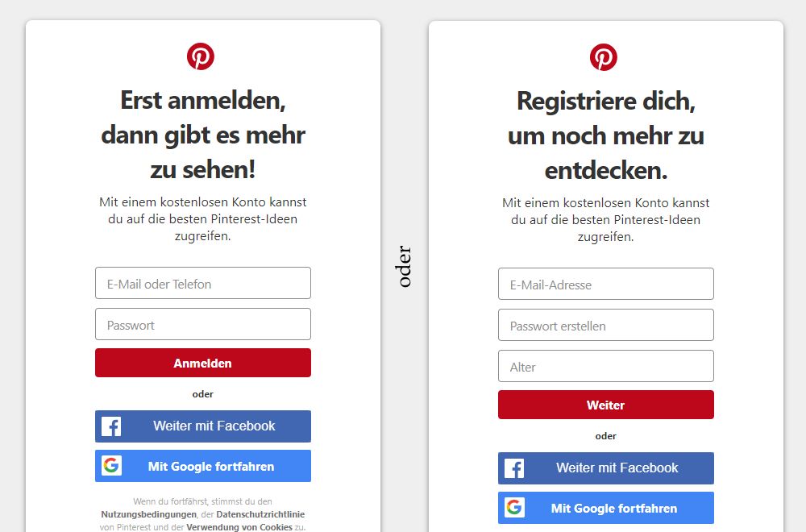Click Google icon in registration card
The height and width of the screenshot is (532, 806).
514,508
